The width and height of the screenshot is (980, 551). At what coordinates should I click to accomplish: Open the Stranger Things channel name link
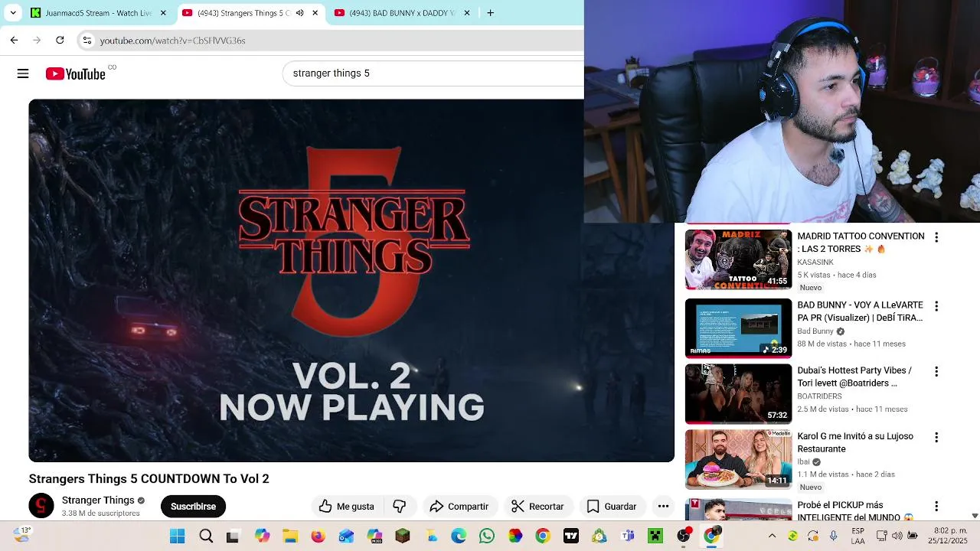[98, 500]
